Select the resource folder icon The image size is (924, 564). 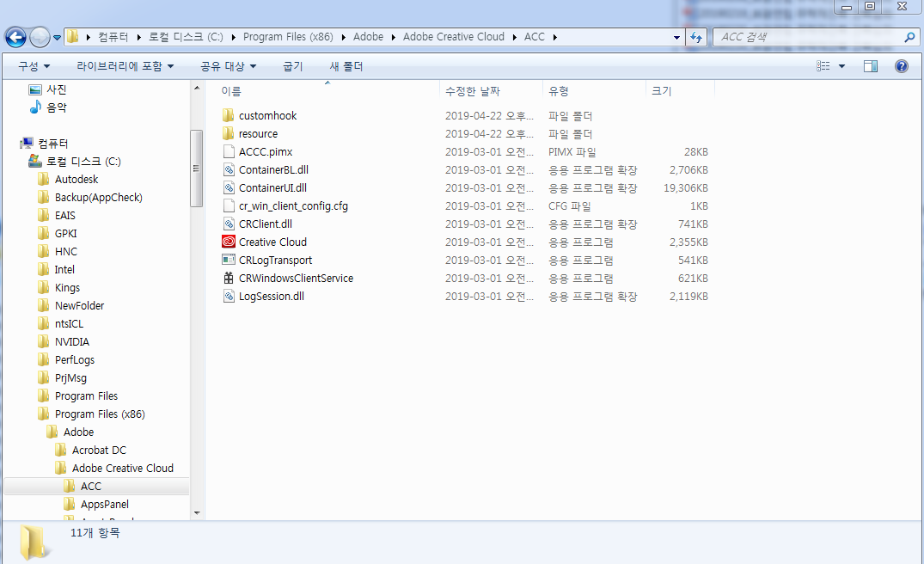228,134
